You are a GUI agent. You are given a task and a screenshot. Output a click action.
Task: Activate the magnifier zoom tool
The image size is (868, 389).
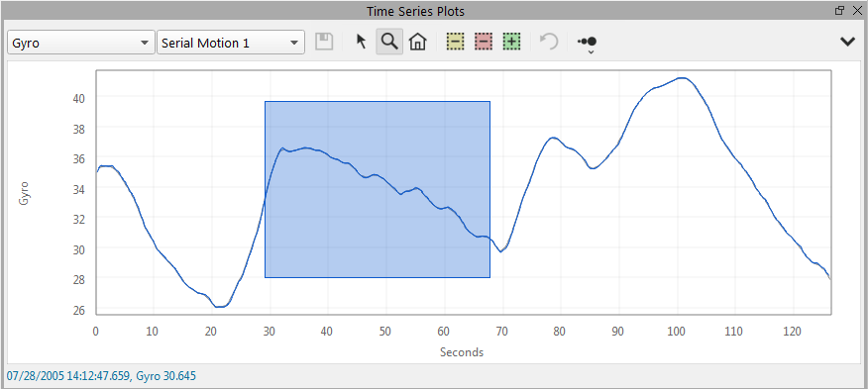point(389,42)
